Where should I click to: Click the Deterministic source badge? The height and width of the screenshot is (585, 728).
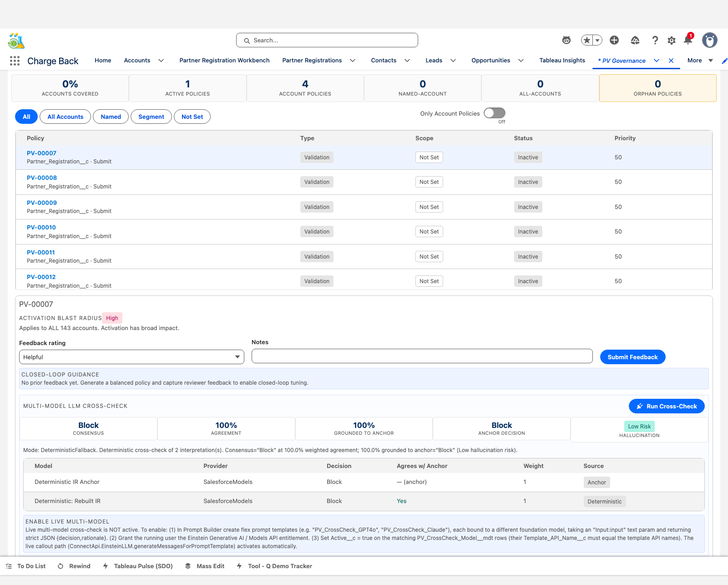coord(605,502)
